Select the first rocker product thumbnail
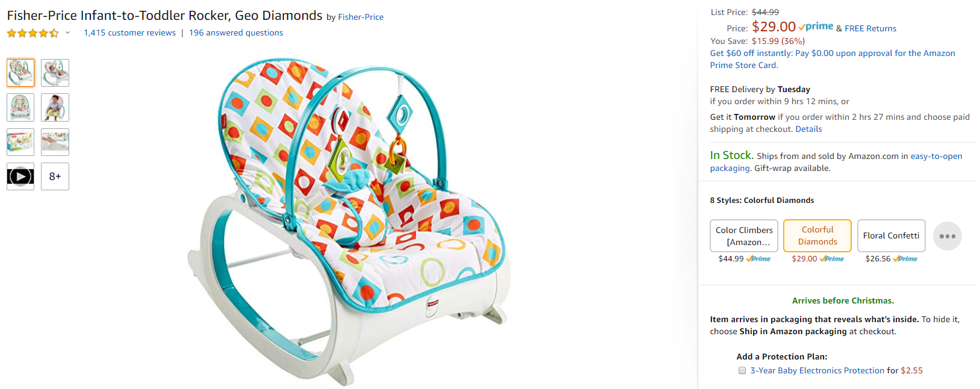Screen dimensions: 980x389 [x=20, y=73]
